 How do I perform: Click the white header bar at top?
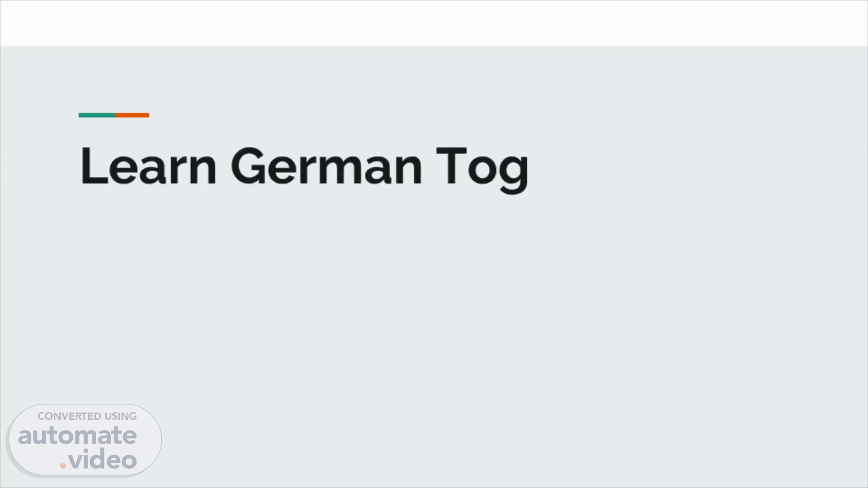434,23
